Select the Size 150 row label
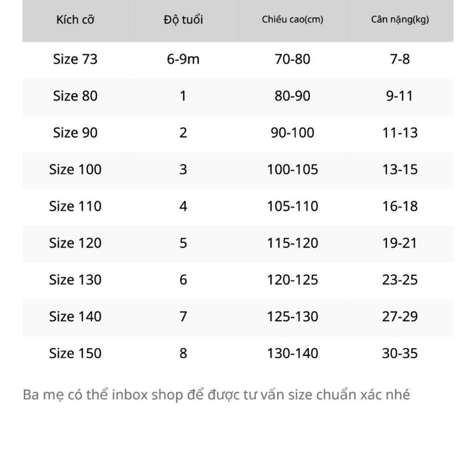This screenshot has width=476, height=476. pos(75,353)
